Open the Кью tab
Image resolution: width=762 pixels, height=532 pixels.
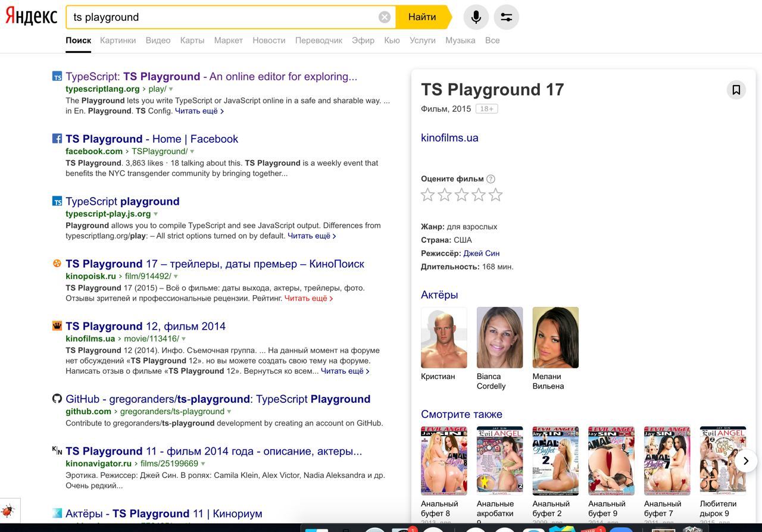392,40
